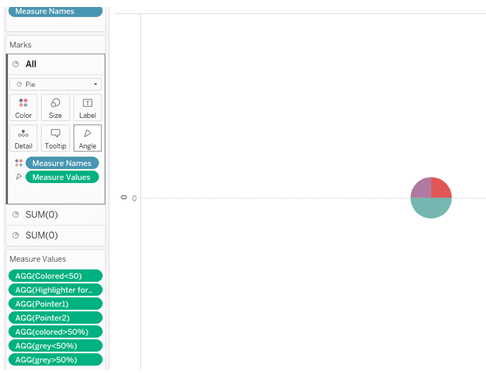Click the teal bottom half of pie

click(x=431, y=207)
